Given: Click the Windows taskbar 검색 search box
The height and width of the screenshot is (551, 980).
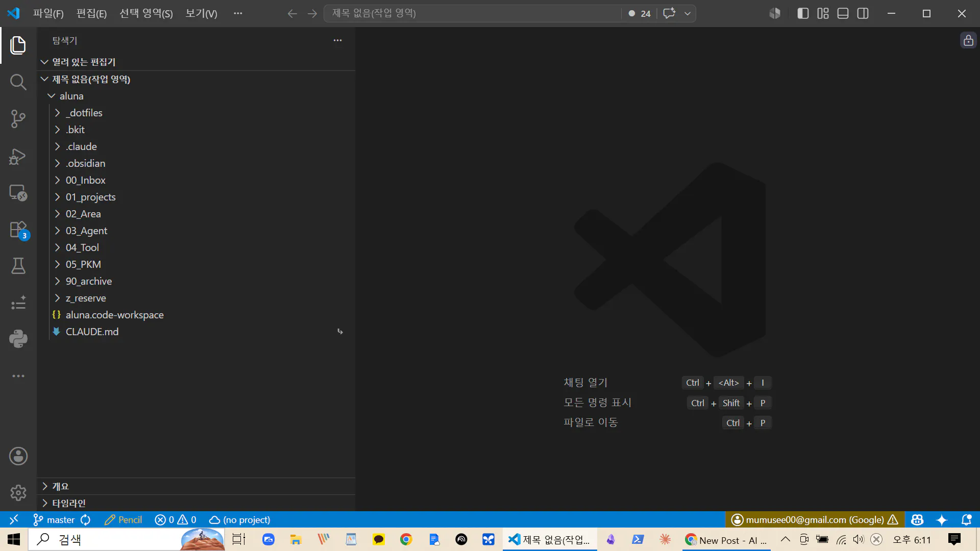Looking at the screenshot, I should click(x=127, y=539).
